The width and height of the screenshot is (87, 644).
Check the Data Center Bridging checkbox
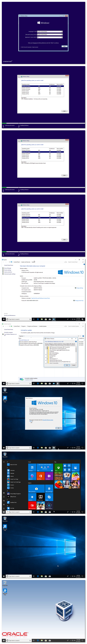click(47, 353)
